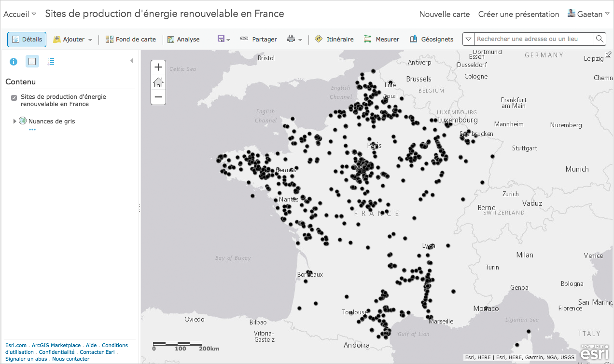Open the ArcGIS Marketplace link
614x364 pixels.
point(56,345)
